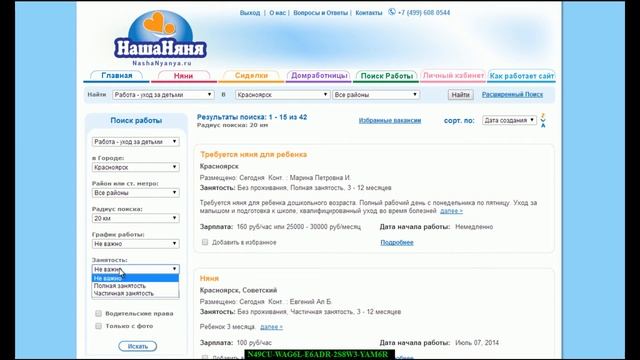Click 'далее' after 'Ребенок 3 месяца'
Image resolution: width=640 pixels, height=360 pixels.
271,327
